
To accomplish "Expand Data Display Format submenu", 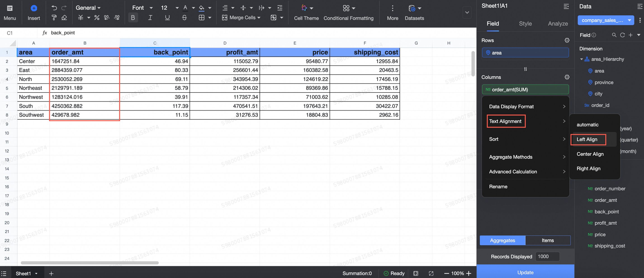I will 525,107.
